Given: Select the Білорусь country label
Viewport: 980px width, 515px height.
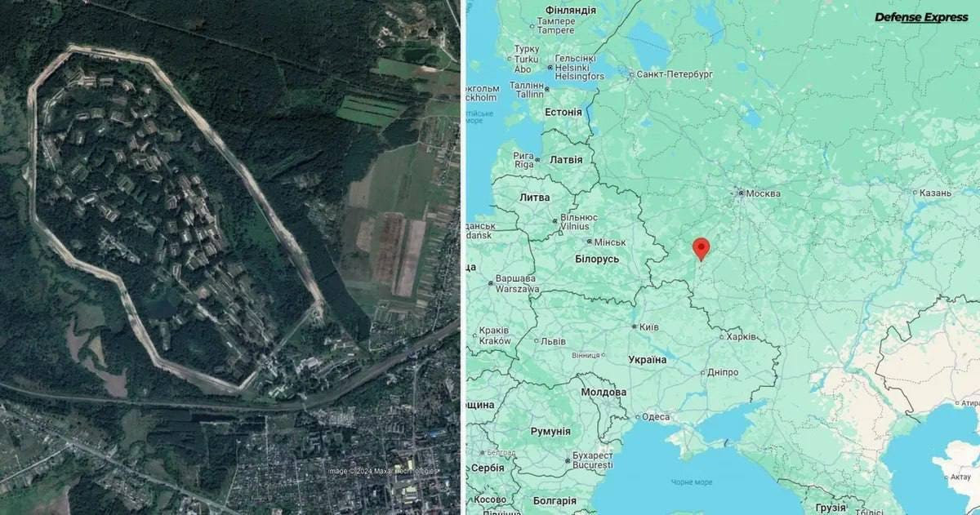Looking at the screenshot, I should (x=597, y=259).
